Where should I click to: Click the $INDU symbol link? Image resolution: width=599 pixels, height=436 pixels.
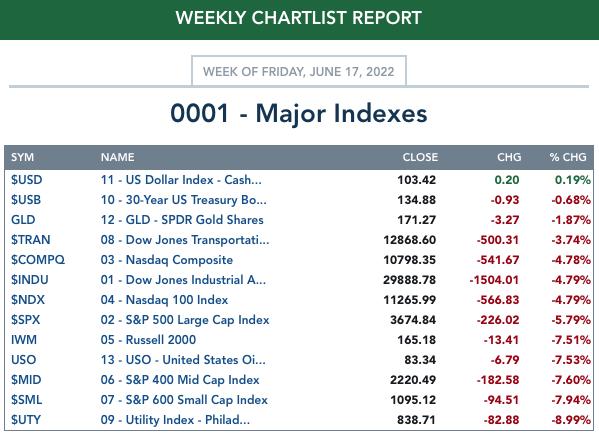coord(29,280)
